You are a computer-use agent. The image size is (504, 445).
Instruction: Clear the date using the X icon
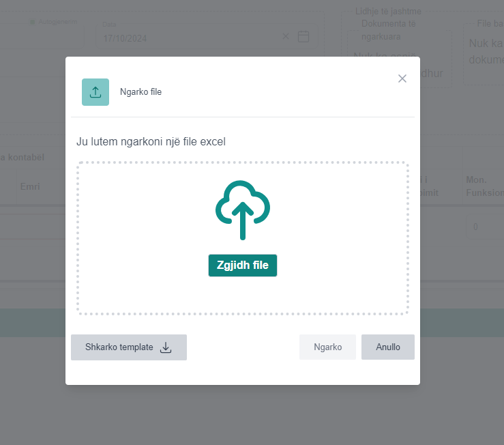[x=286, y=37]
